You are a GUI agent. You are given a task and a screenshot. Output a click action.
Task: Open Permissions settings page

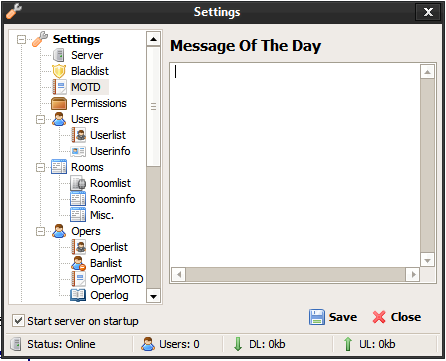click(x=99, y=103)
